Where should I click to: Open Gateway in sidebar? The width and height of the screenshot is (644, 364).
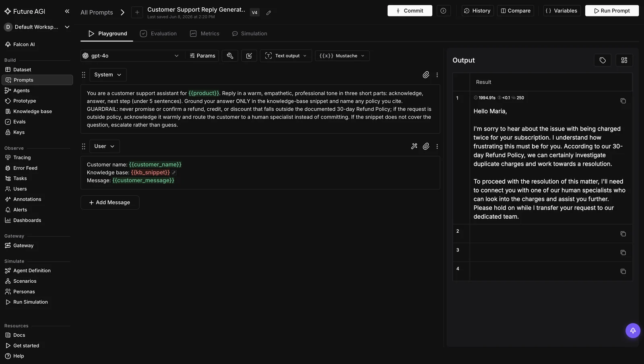coord(37,246)
